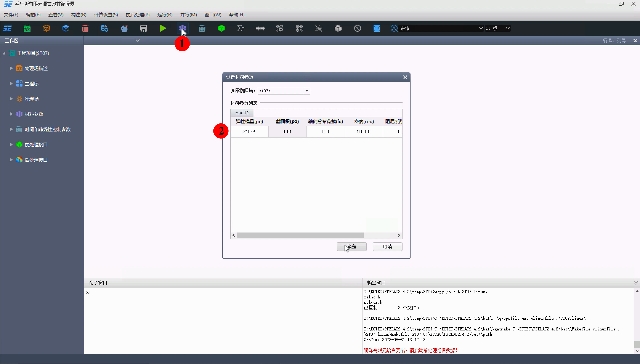This screenshot has height=364, width=640.
Task: Open the 选择物理场 st07a dropdown
Action: [x=307, y=91]
